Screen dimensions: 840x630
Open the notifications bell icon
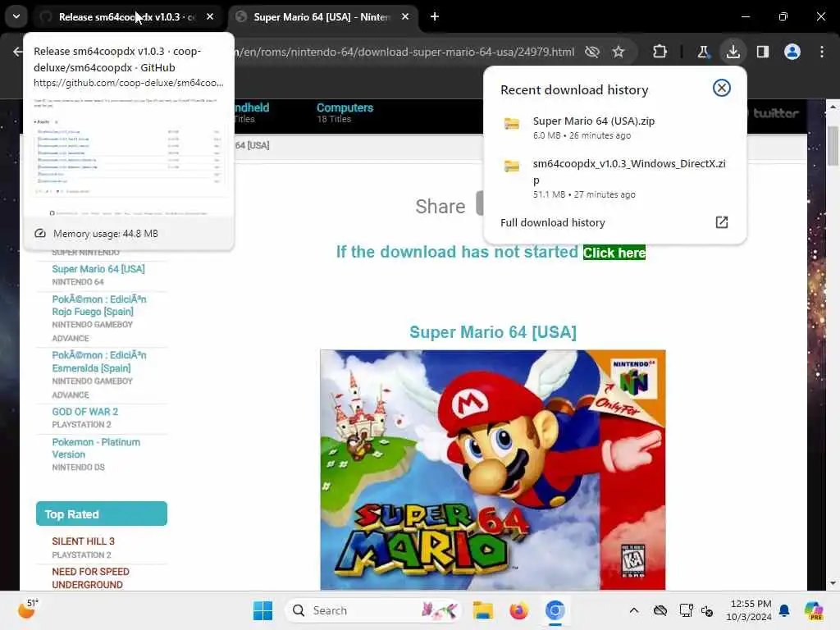[784, 610]
